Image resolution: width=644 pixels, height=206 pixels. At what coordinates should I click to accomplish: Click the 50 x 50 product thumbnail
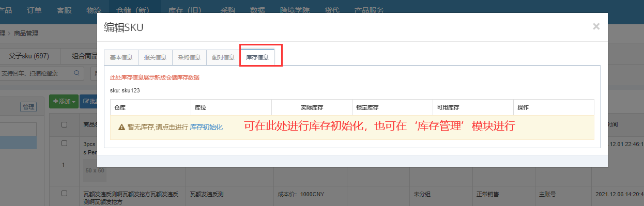pyautogui.click(x=95, y=170)
